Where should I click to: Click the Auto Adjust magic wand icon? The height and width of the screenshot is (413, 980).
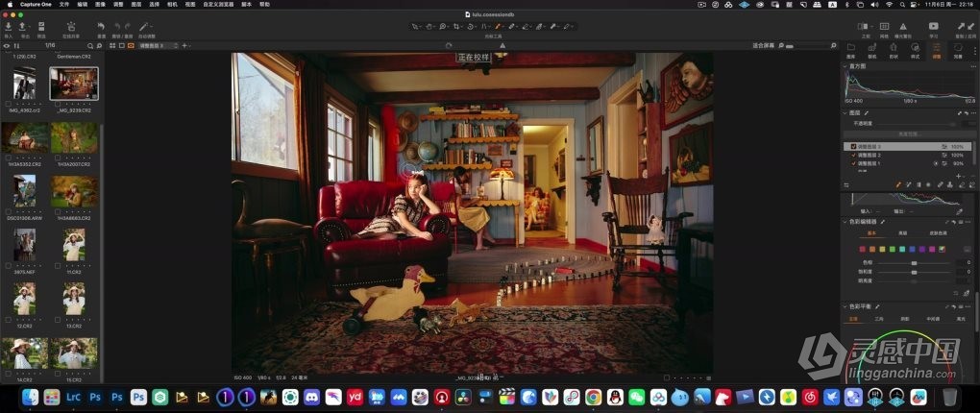[144, 27]
